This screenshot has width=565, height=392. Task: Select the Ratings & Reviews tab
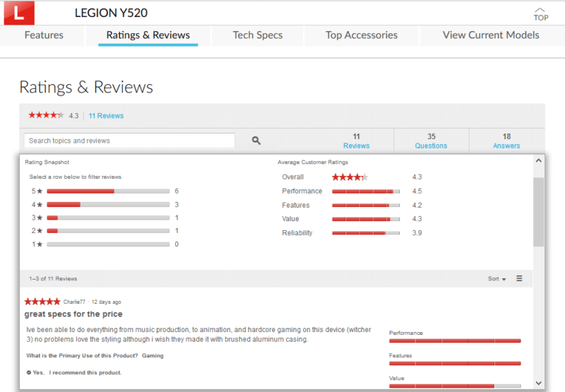(148, 35)
